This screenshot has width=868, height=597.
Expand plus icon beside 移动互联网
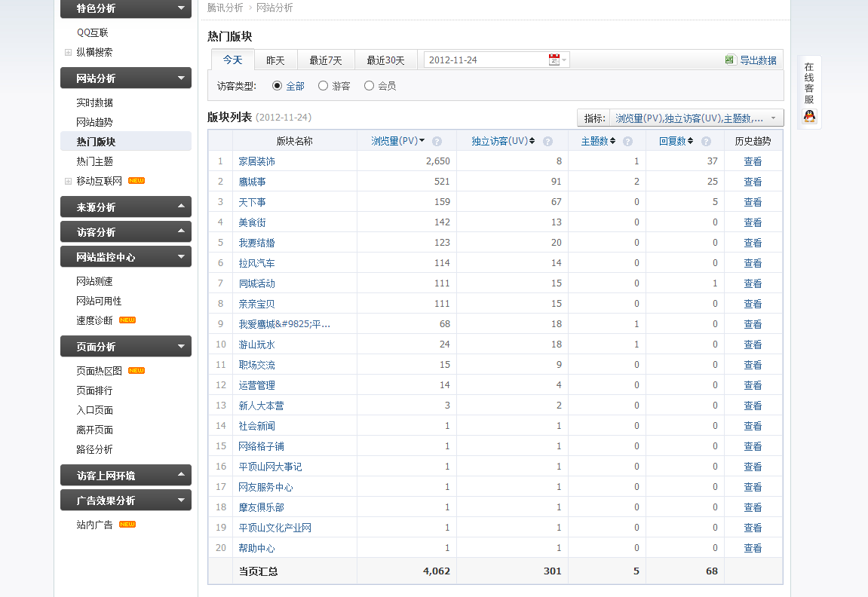68,181
